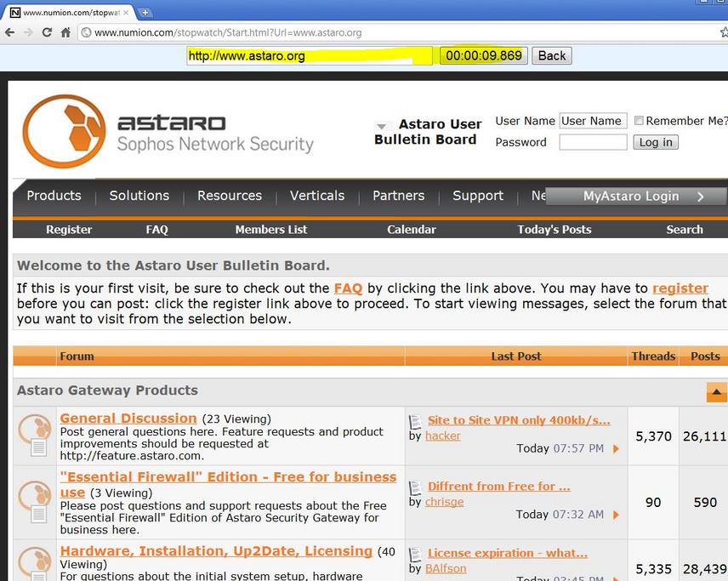
Task: Click the stopwatch Back button
Action: click(x=552, y=55)
